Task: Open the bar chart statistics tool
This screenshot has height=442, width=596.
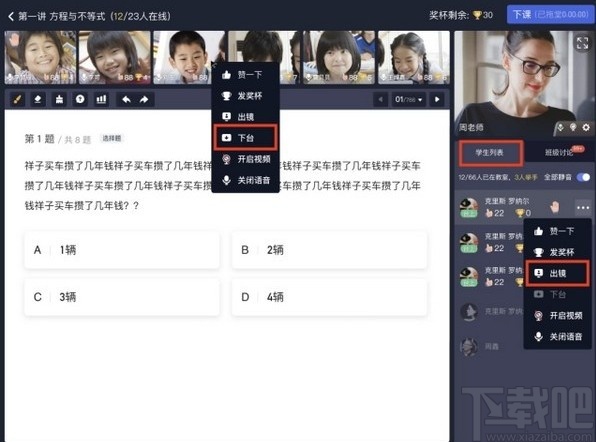Action: (x=101, y=100)
